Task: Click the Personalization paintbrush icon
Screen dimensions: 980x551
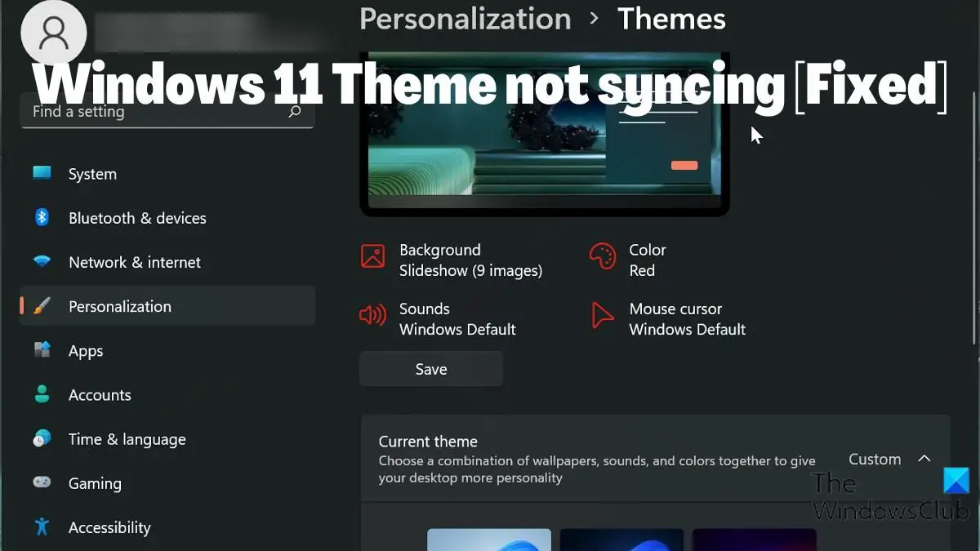Action: pyautogui.click(x=42, y=306)
